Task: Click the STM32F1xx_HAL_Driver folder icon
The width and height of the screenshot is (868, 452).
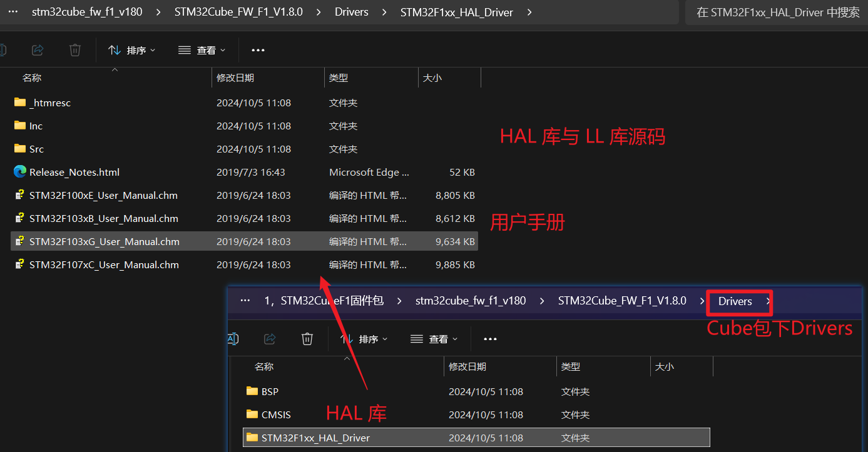Action: pyautogui.click(x=252, y=438)
